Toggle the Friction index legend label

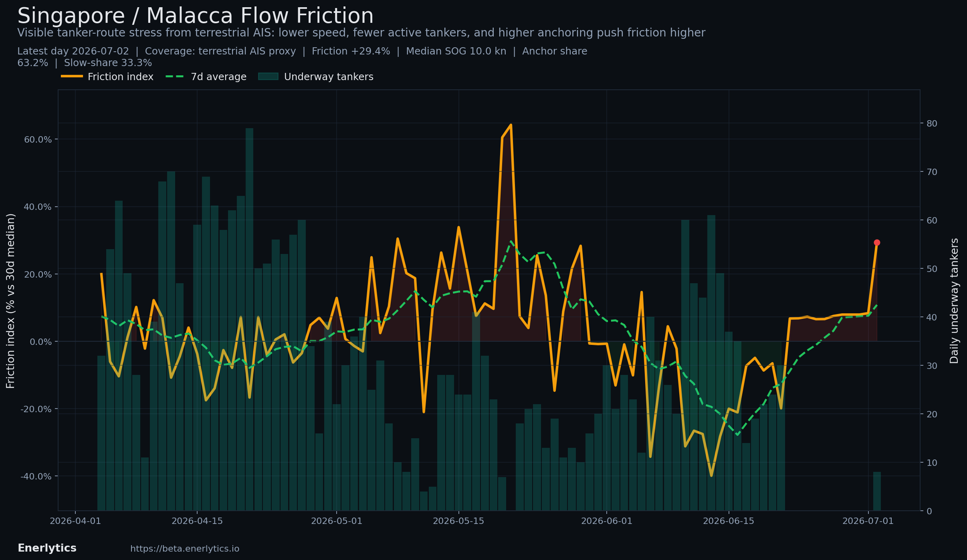[x=121, y=77]
